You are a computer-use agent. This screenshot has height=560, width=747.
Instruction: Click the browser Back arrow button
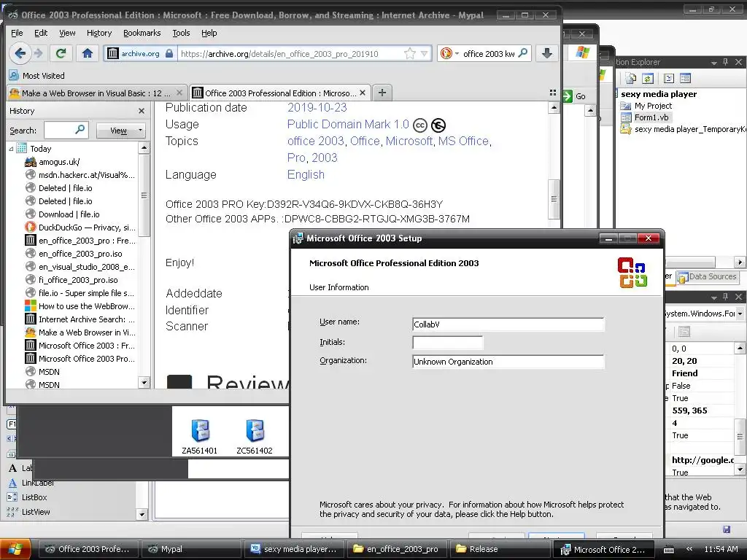tap(20, 53)
